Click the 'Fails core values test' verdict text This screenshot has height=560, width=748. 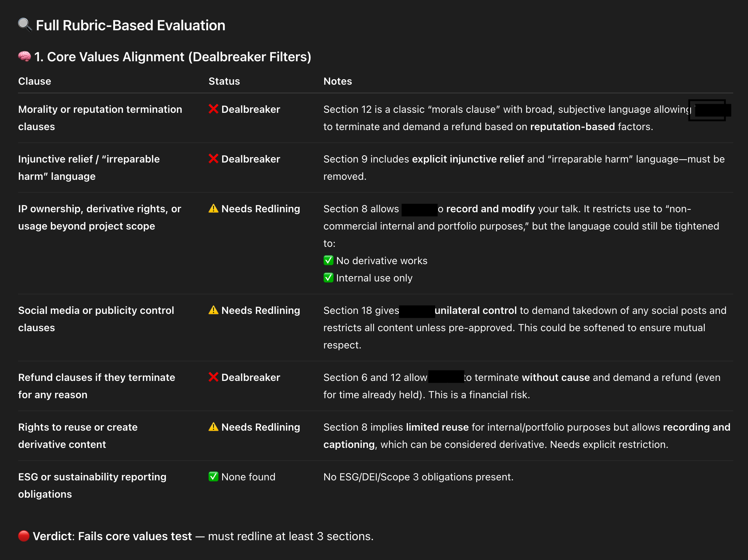tap(135, 536)
